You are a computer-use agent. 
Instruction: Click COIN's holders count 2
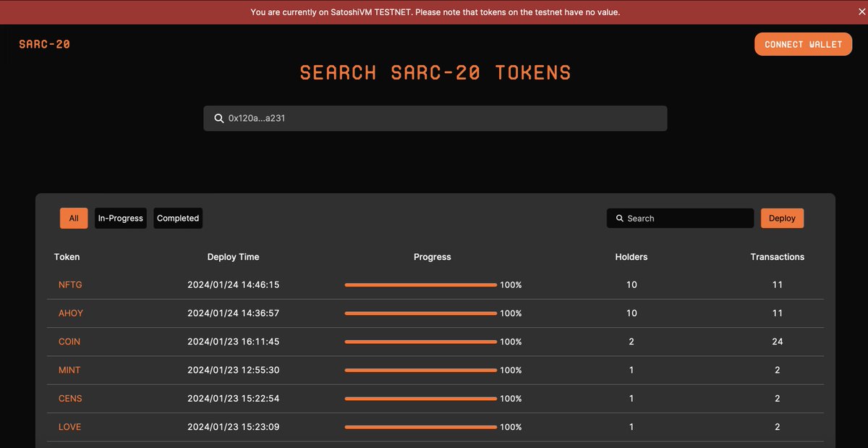click(x=631, y=342)
